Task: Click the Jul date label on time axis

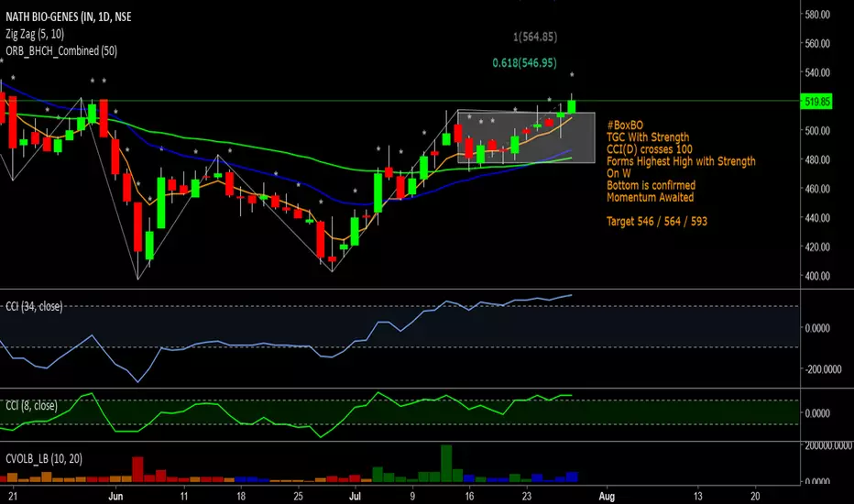Action: tap(356, 497)
